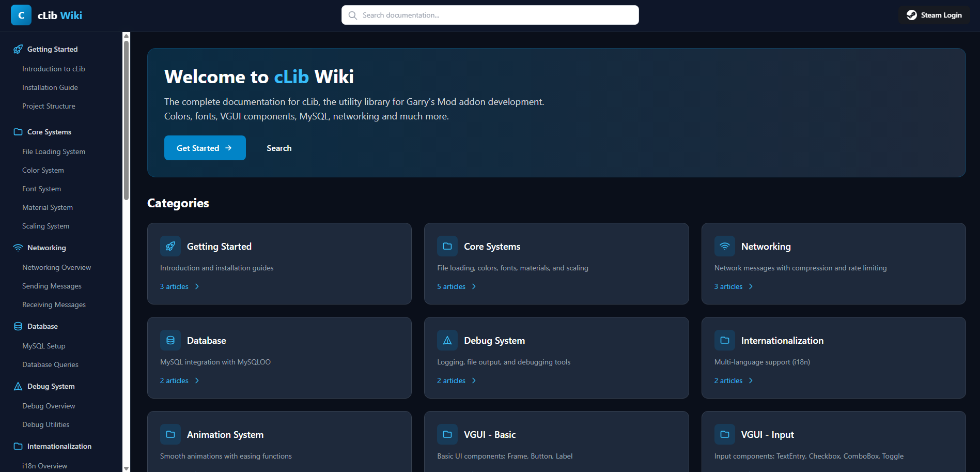Click the sidebar scroll up arrow
The height and width of the screenshot is (472, 980).
[x=126, y=36]
